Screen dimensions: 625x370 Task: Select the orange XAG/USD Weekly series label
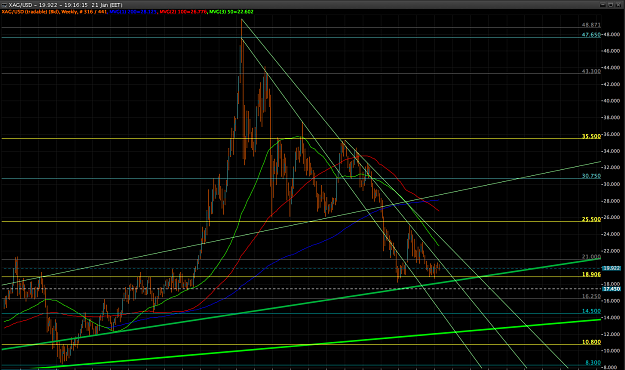click(55, 12)
